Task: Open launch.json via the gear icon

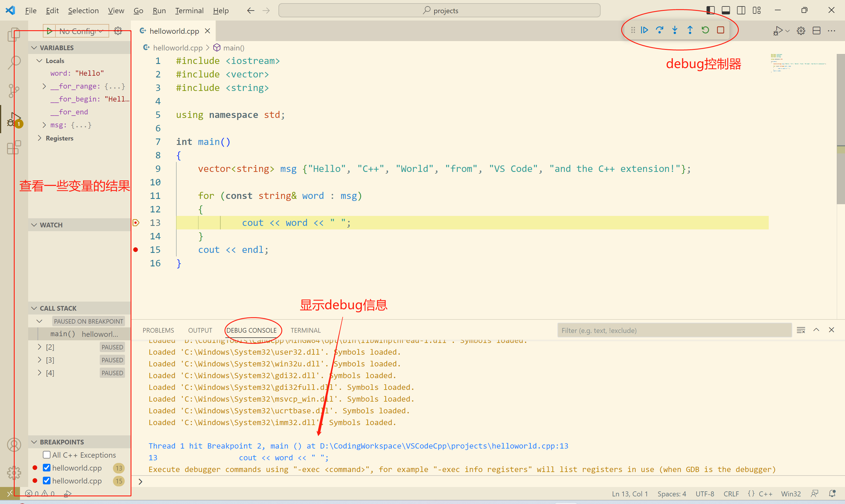Action: coord(118,31)
